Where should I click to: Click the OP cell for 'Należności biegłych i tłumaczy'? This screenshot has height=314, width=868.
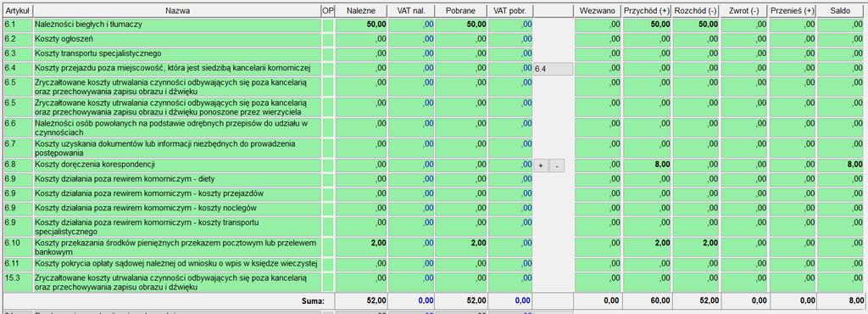click(x=328, y=25)
